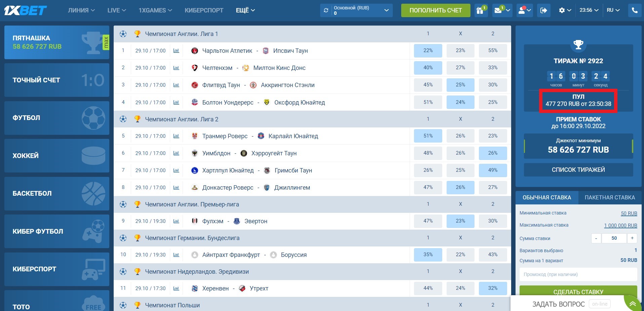Open the messages envelope icon
The height and width of the screenshot is (311, 644).
(498, 10)
